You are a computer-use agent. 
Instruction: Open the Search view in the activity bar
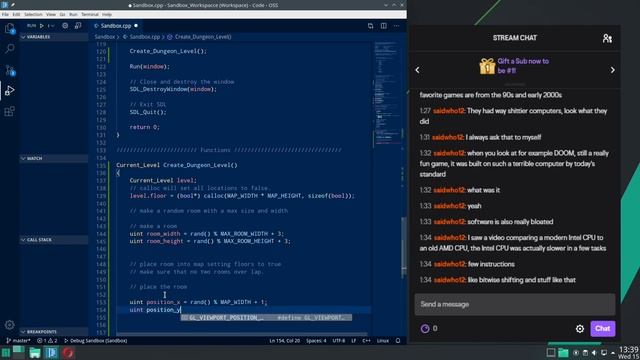pos(9,49)
